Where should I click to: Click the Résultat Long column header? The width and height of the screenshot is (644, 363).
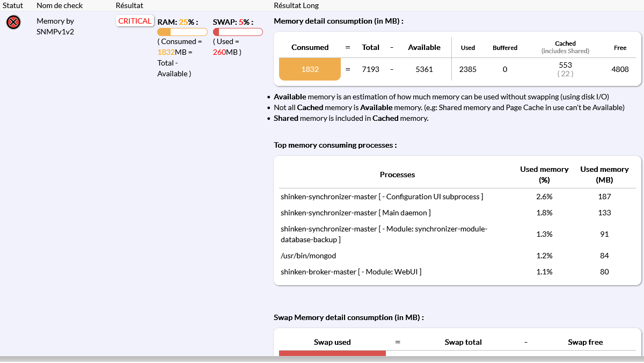coord(296,5)
